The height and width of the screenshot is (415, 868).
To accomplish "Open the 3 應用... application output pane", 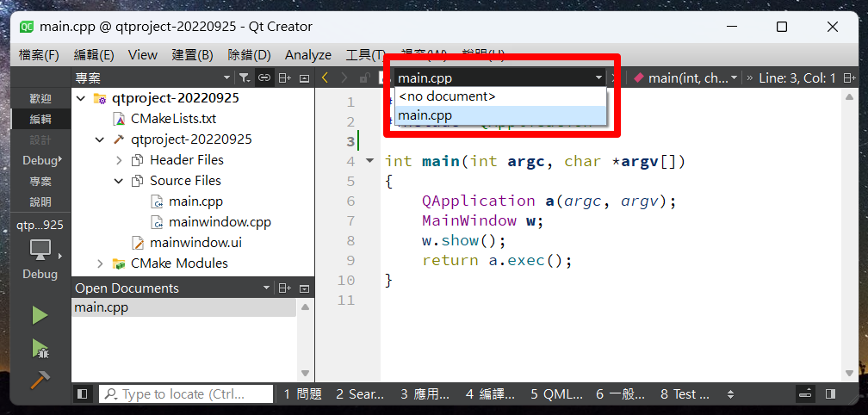I will 425,394.
